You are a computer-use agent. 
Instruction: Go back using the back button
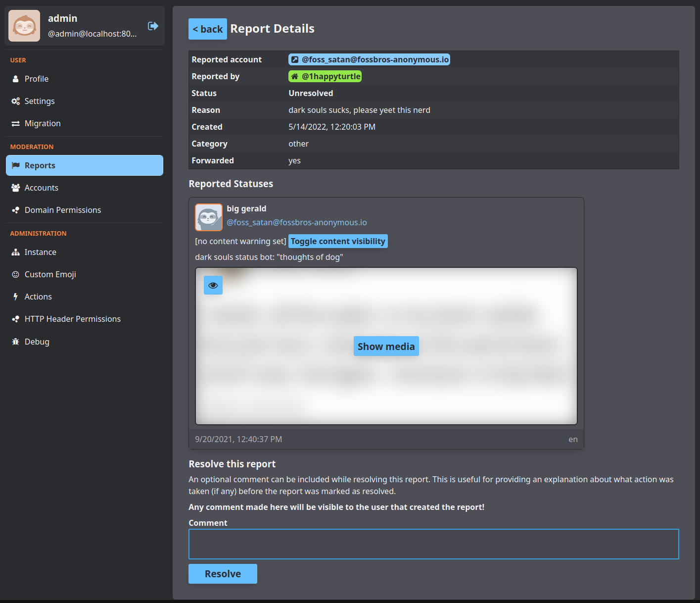pos(207,29)
